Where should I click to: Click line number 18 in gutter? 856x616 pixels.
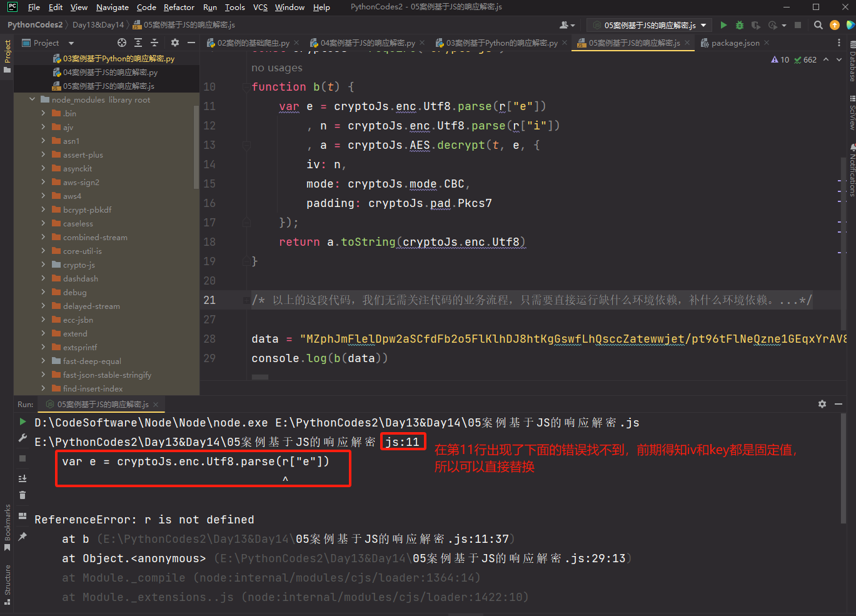click(x=209, y=242)
